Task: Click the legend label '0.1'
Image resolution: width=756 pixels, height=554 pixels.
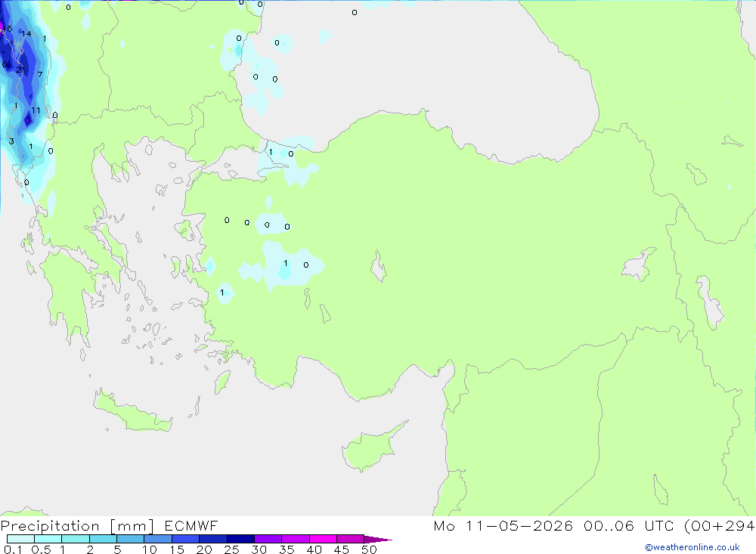Action: pyautogui.click(x=13, y=549)
